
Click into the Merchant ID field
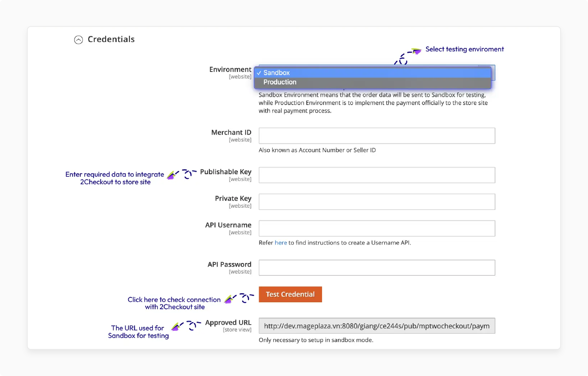click(377, 136)
